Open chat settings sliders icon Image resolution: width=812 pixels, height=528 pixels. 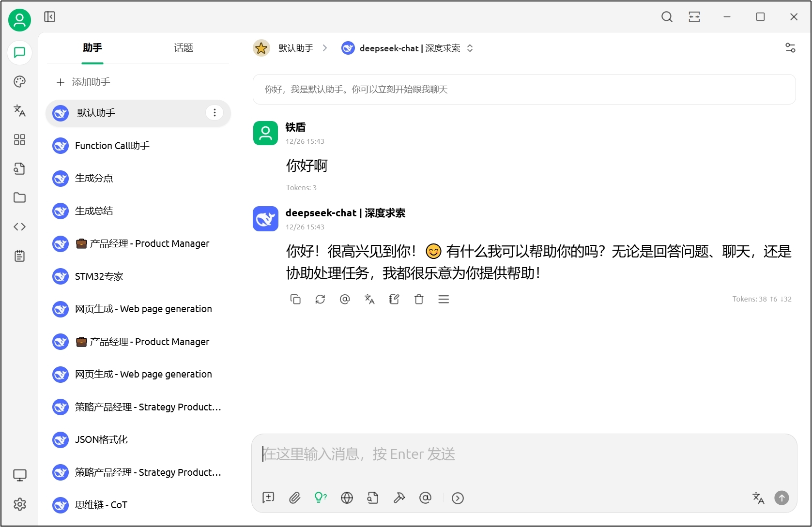coord(790,48)
